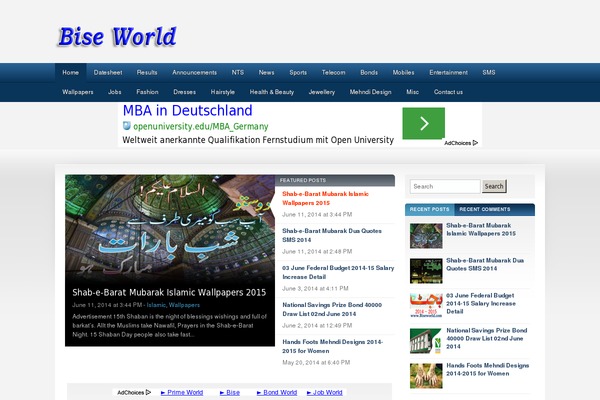This screenshot has width=600, height=400.
Task: Select the NTS menu item
Action: pos(238,72)
